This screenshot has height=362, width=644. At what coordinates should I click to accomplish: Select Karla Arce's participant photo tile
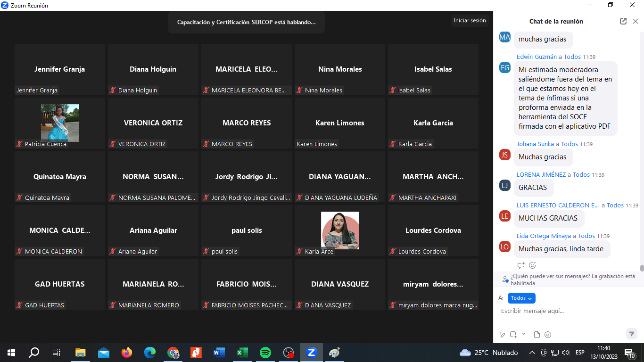340,230
